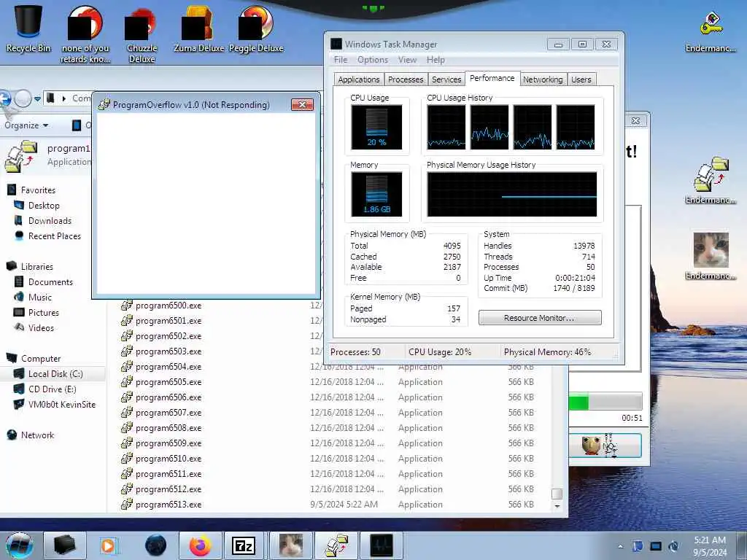Select Downloads under Favorites
This screenshot has width=747, height=560.
pyautogui.click(x=50, y=220)
